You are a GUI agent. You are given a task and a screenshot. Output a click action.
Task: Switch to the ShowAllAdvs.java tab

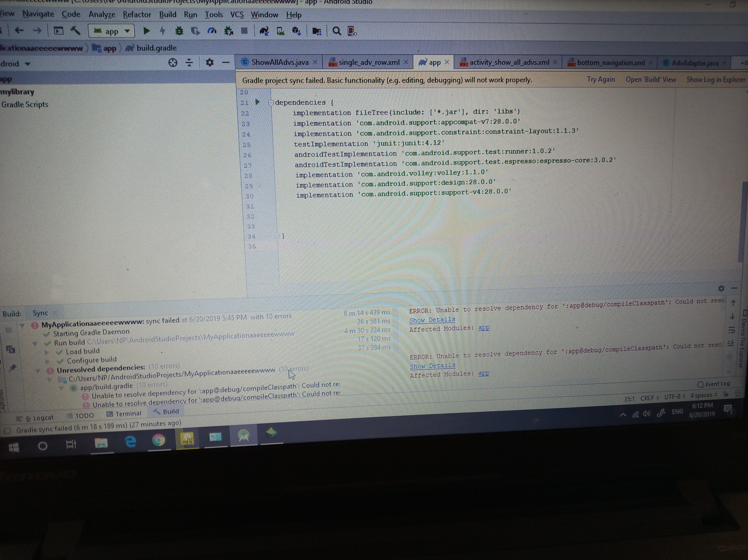click(x=280, y=62)
